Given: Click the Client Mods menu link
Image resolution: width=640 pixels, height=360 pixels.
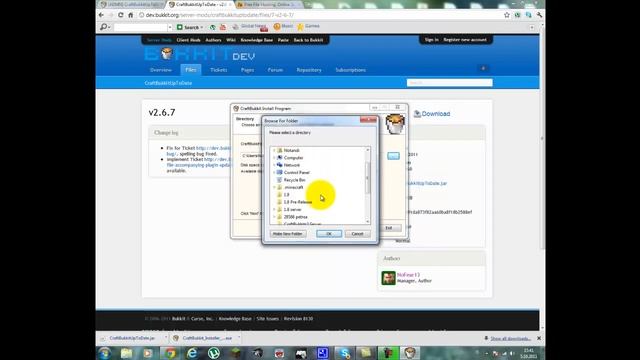Looking at the screenshot, I should 189,40.
